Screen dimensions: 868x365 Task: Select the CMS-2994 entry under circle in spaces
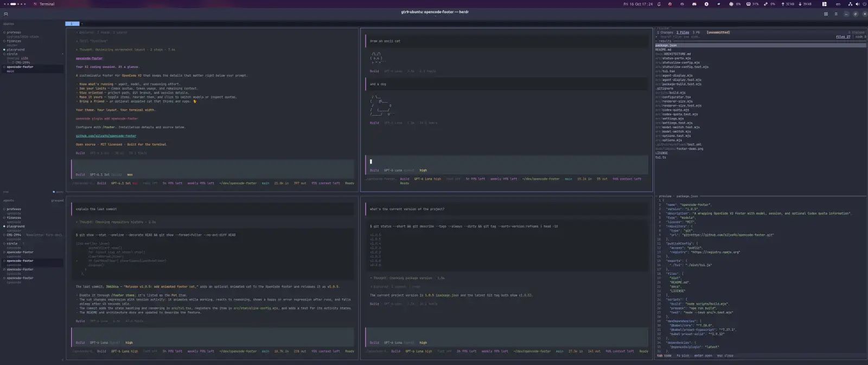coord(22,63)
